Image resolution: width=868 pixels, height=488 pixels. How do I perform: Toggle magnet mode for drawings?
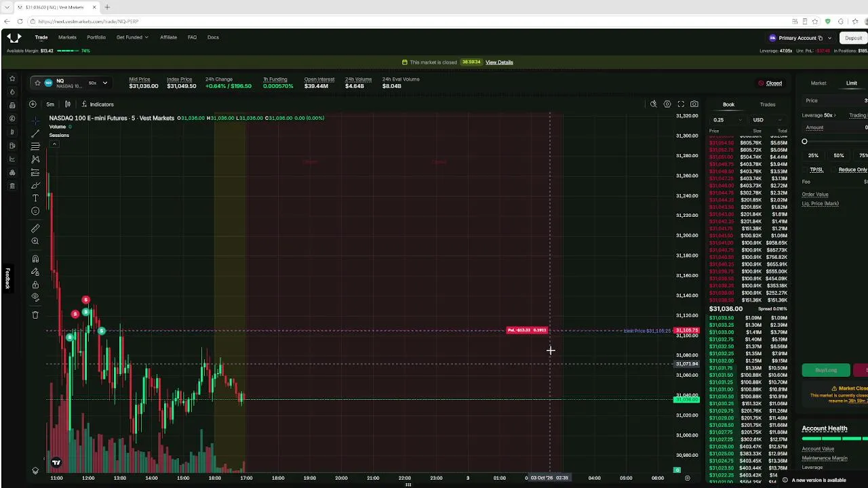click(x=35, y=259)
